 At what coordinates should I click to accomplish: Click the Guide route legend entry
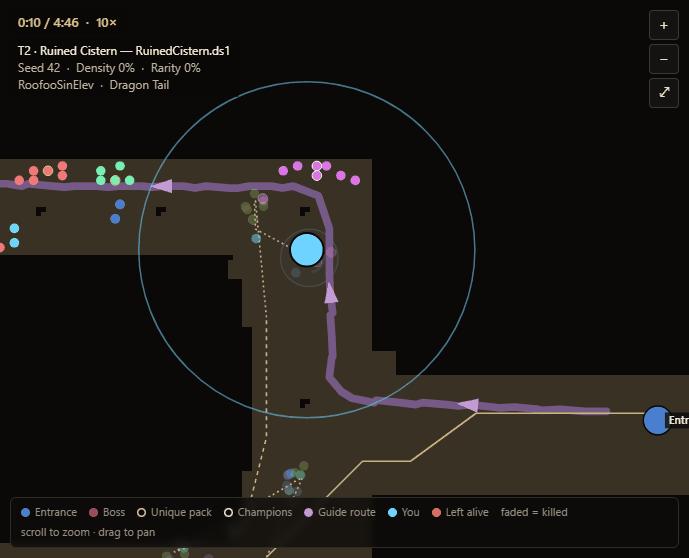coord(340,512)
